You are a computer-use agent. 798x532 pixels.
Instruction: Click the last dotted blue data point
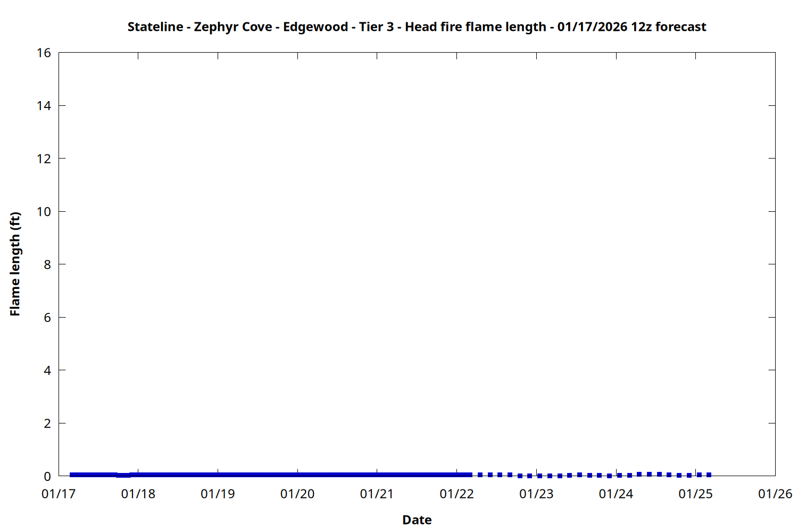(709, 475)
